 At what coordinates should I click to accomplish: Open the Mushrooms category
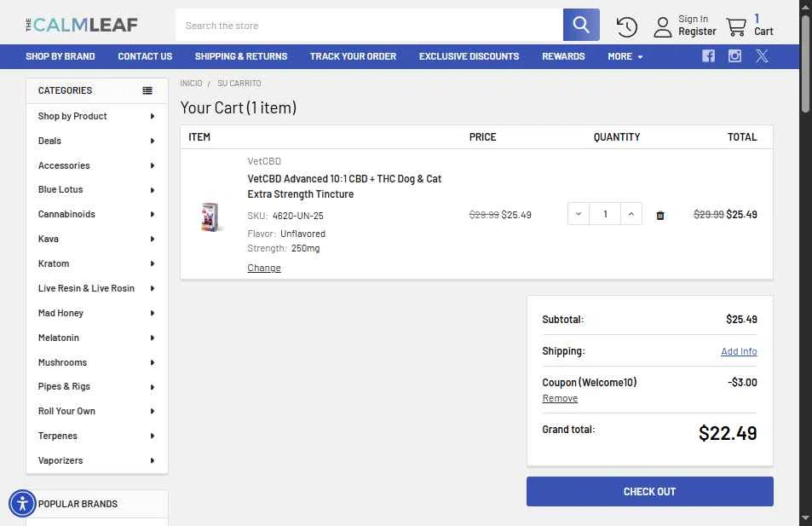click(63, 363)
